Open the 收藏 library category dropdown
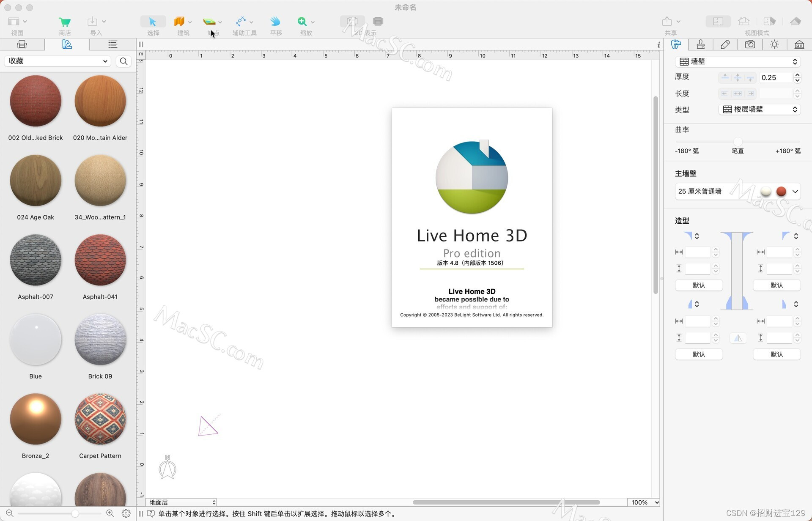812x521 pixels. point(58,61)
